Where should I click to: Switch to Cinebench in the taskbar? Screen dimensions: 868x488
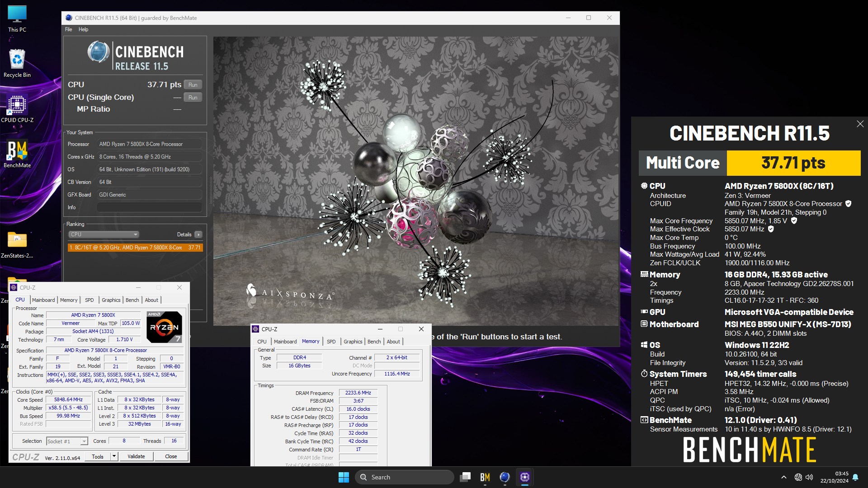tap(505, 477)
